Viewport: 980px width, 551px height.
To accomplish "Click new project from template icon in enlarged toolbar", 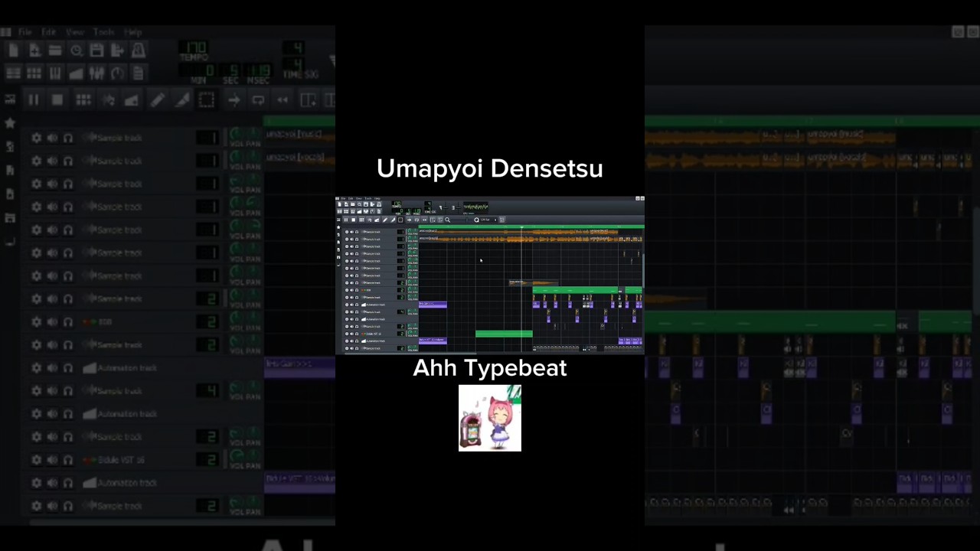I will click(34, 51).
